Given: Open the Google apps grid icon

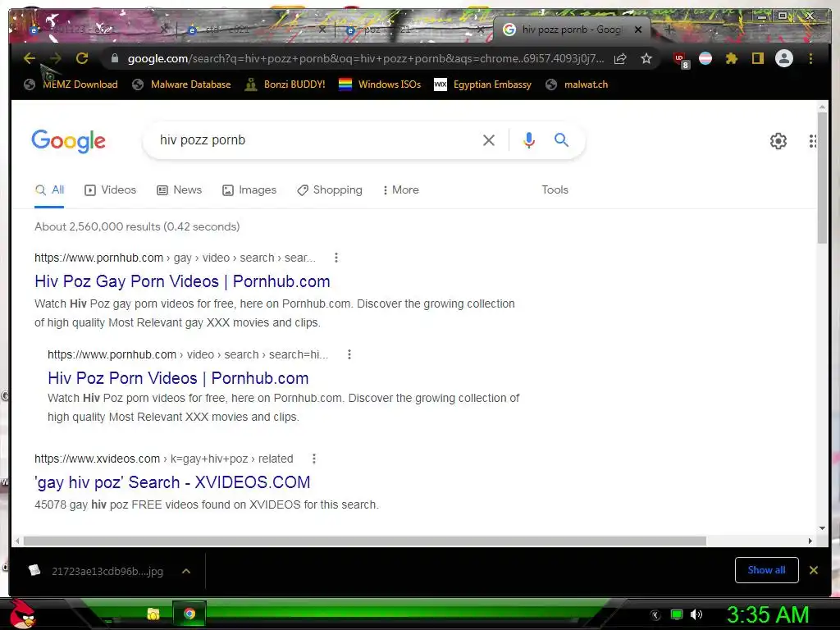Looking at the screenshot, I should pos(813,141).
